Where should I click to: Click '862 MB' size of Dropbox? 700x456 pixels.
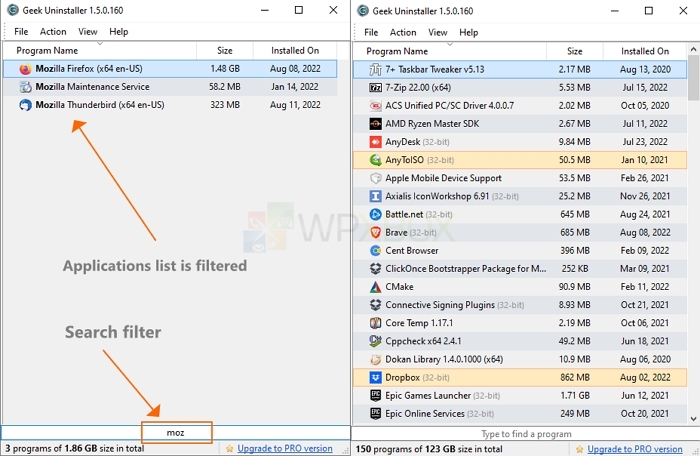tap(575, 377)
